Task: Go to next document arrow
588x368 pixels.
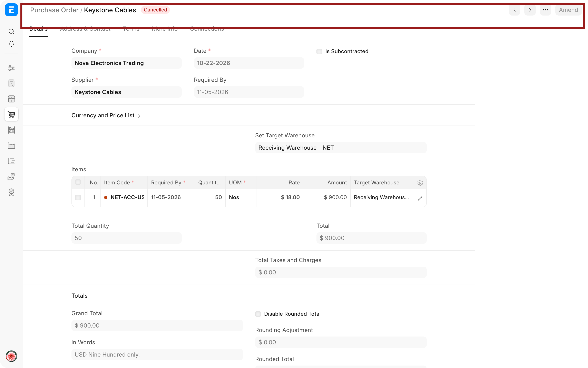Action: pyautogui.click(x=530, y=10)
